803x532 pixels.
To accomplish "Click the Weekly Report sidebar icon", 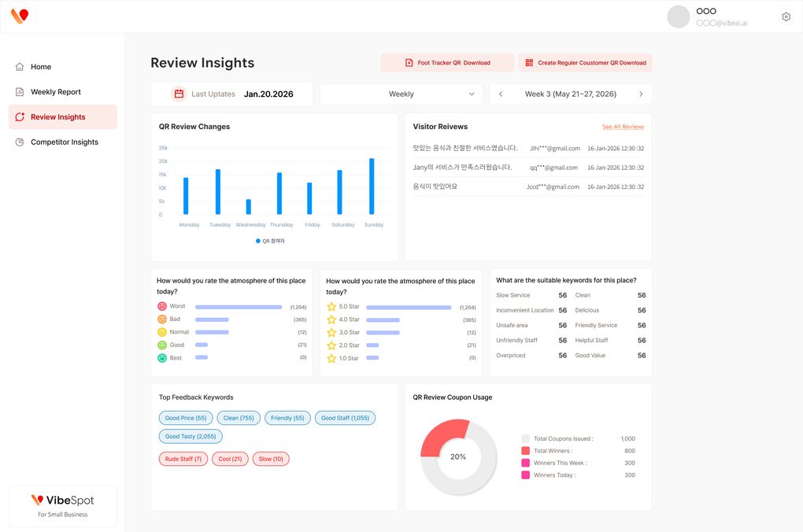I will point(20,91).
